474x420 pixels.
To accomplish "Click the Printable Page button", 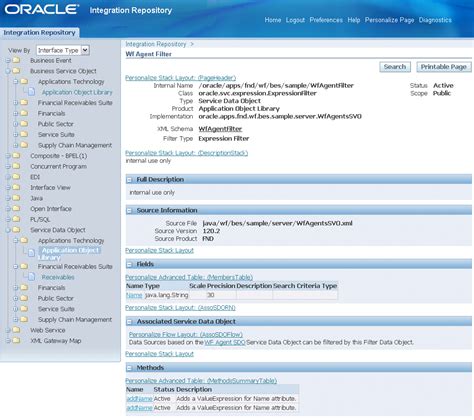I will 443,67.
